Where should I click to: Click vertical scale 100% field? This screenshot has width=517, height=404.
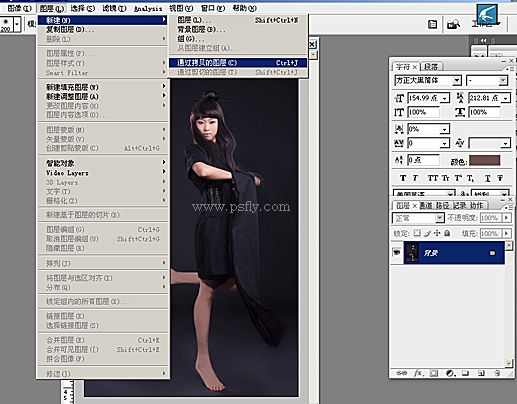pyautogui.click(x=424, y=112)
